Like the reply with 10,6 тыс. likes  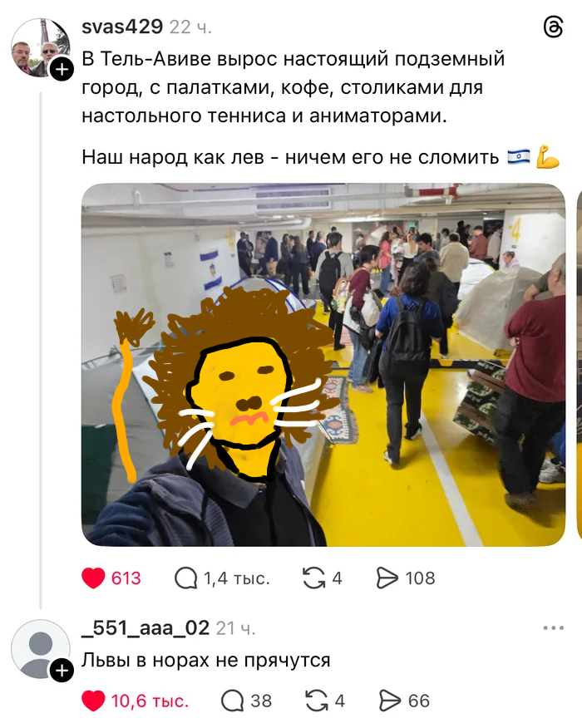(x=93, y=701)
